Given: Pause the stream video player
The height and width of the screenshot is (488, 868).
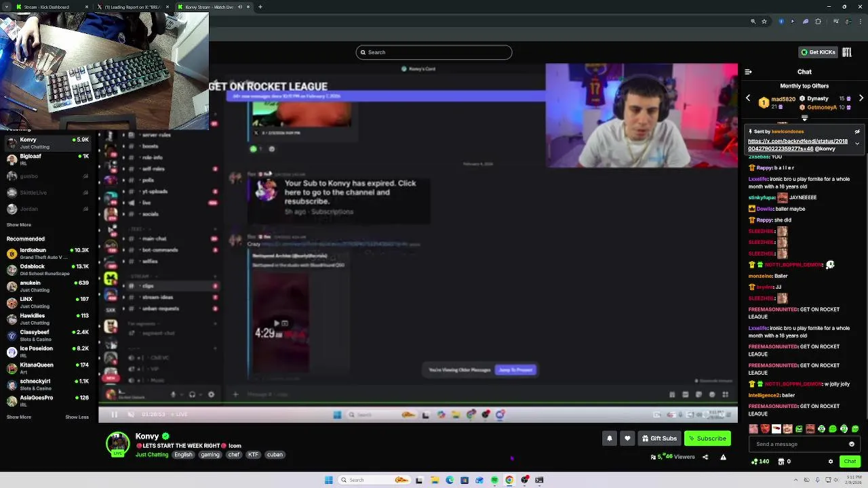Looking at the screenshot, I should pos(114,415).
